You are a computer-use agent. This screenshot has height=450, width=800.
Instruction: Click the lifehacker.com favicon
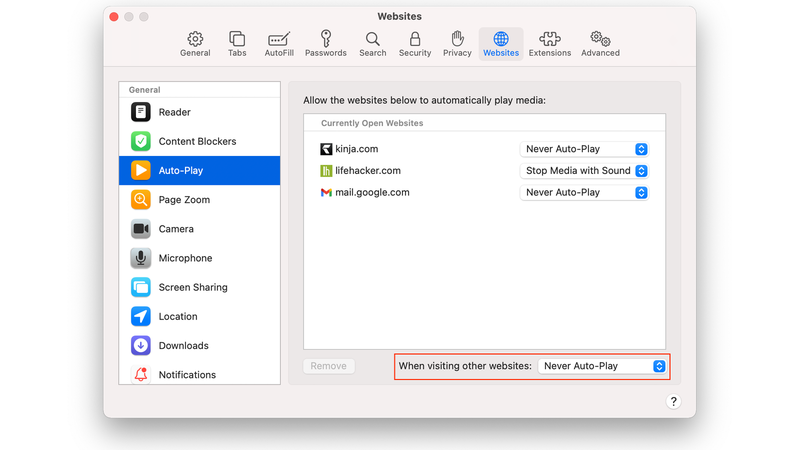pos(326,171)
